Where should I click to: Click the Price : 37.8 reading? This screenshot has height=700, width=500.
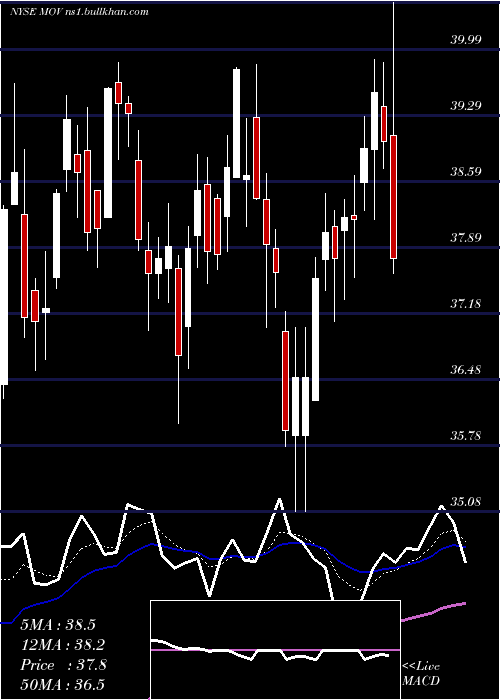[63, 665]
